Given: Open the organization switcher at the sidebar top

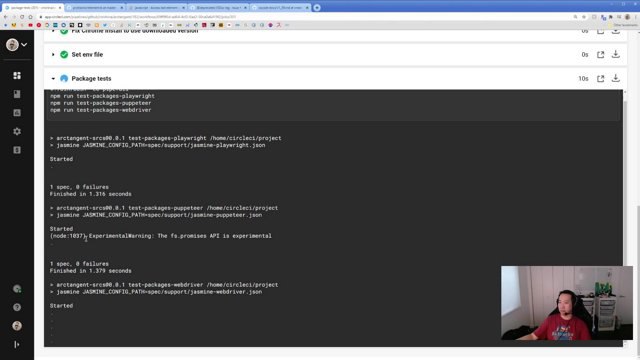Looking at the screenshot, I should pyautogui.click(x=17, y=44).
